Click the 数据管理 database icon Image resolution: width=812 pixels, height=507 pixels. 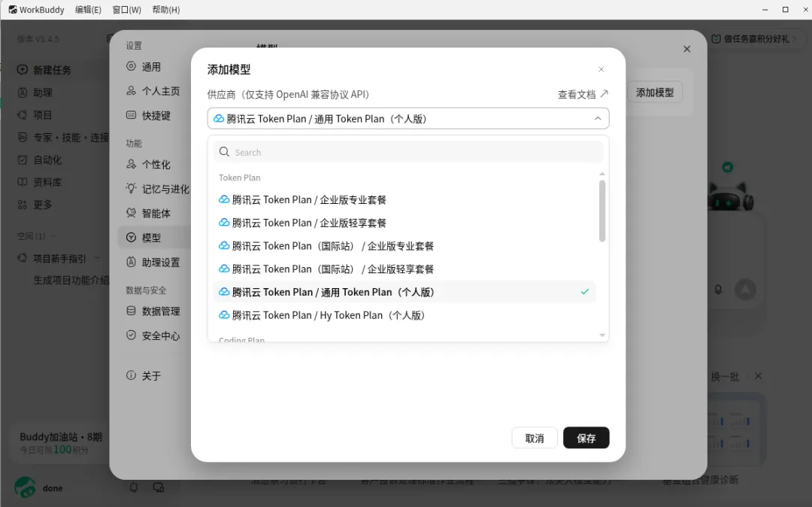131,311
